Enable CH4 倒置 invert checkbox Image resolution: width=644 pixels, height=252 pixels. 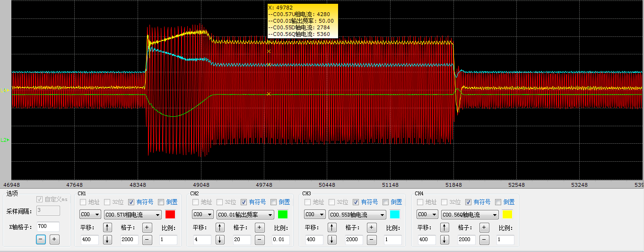(498, 202)
